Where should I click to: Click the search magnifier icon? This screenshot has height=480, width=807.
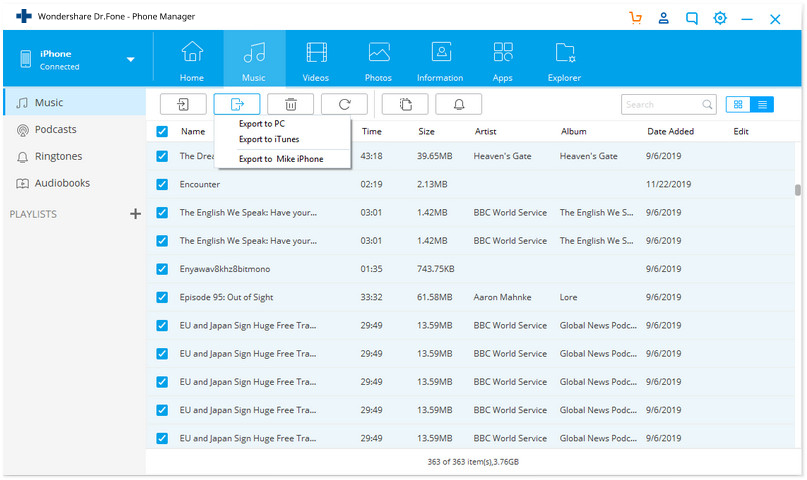point(707,104)
